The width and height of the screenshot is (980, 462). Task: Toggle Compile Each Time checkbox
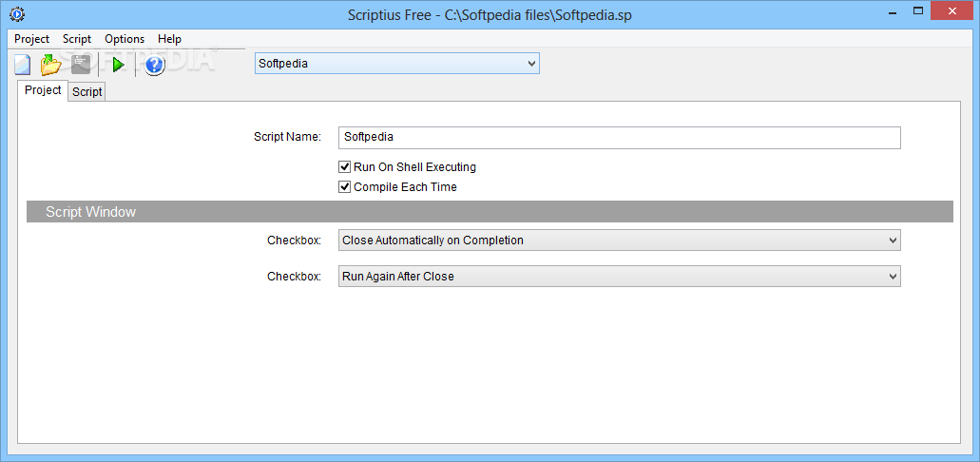click(x=344, y=187)
